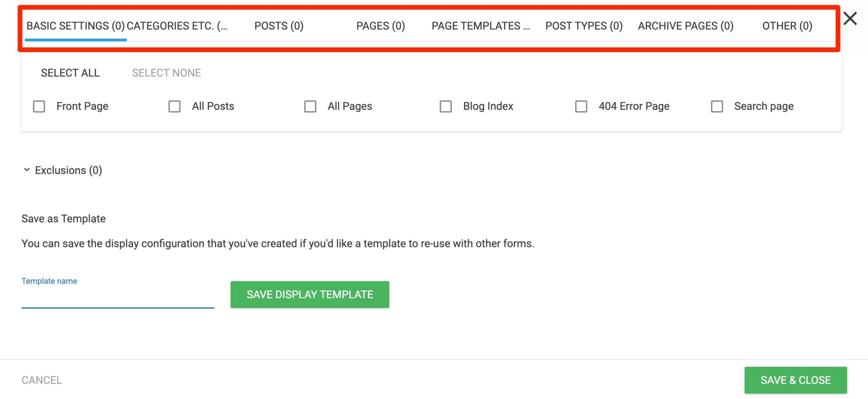Close the dialog with the X icon

point(850,19)
